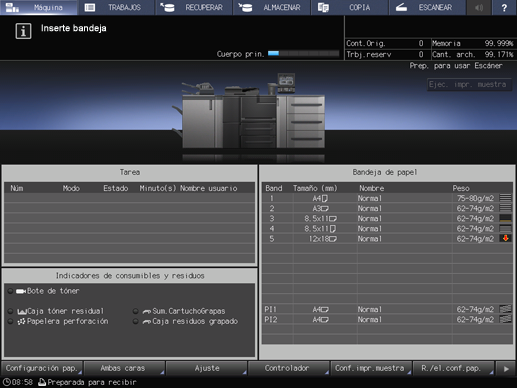The image size is (517, 388).
Task: Click the red down-arrow icon on tray 5
Action: tap(506, 238)
